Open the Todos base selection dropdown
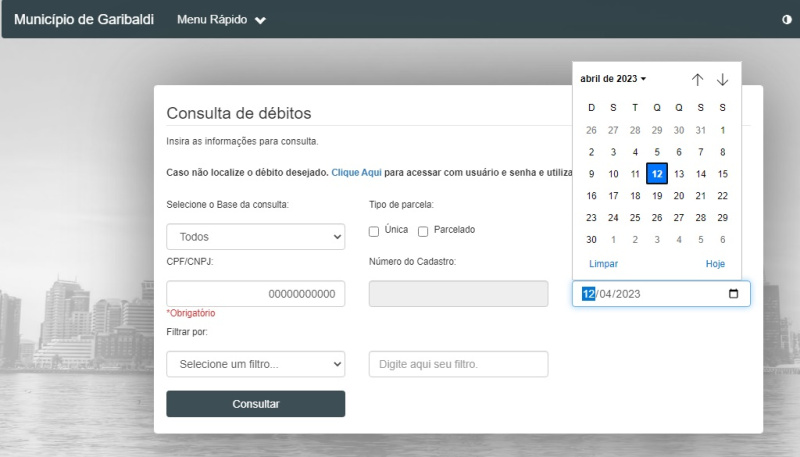Viewport: 800px width, 457px height. click(x=256, y=237)
